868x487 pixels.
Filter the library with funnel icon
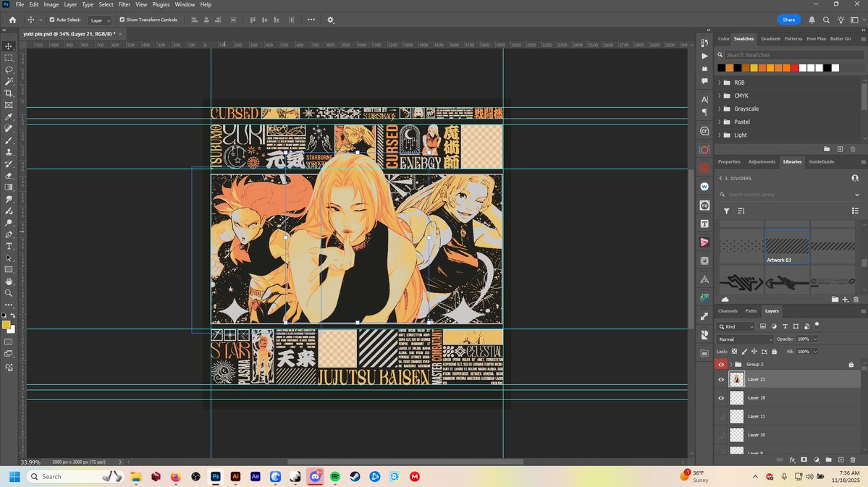tap(726, 211)
